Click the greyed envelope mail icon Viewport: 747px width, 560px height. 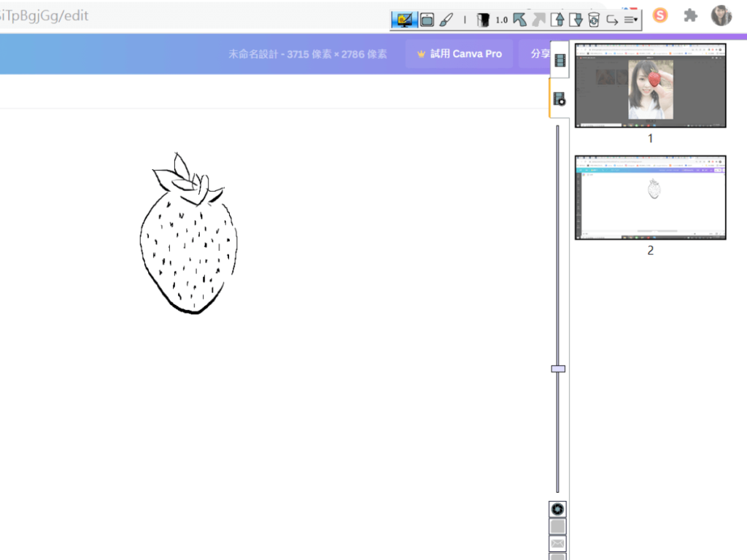[x=557, y=543]
